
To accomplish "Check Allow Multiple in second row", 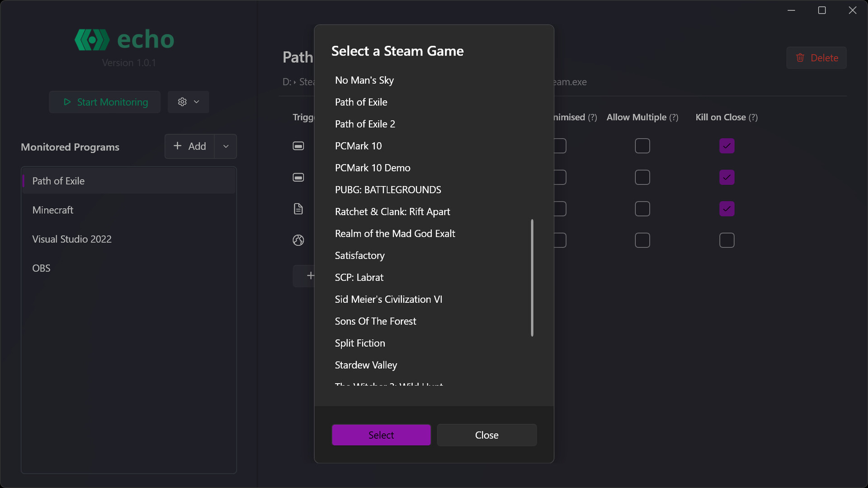I will (x=642, y=178).
